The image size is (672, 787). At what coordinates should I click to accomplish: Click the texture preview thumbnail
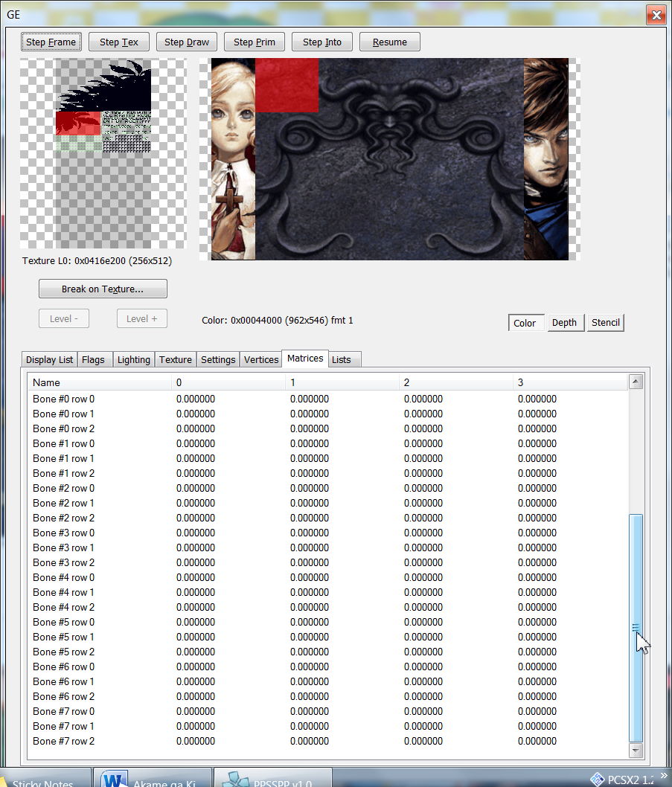click(103, 154)
